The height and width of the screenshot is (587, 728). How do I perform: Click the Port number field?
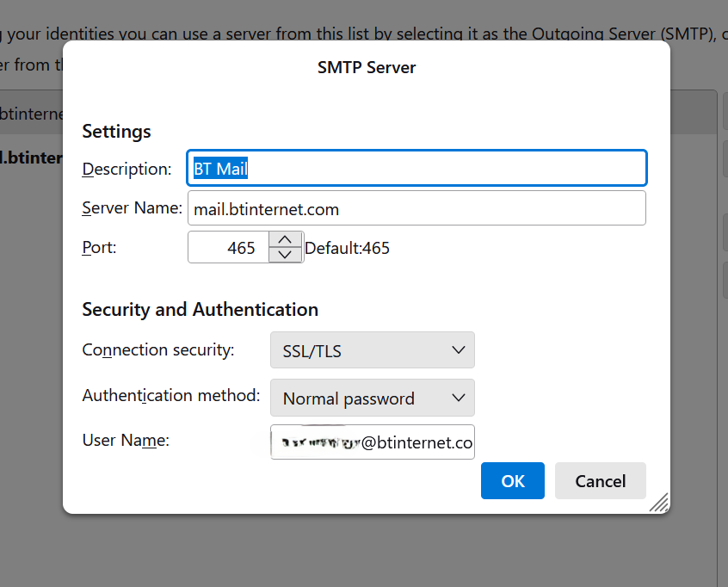click(x=228, y=248)
